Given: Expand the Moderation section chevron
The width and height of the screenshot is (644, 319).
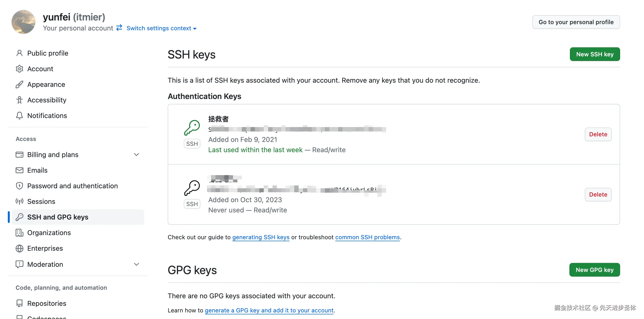Looking at the screenshot, I should coord(136,264).
